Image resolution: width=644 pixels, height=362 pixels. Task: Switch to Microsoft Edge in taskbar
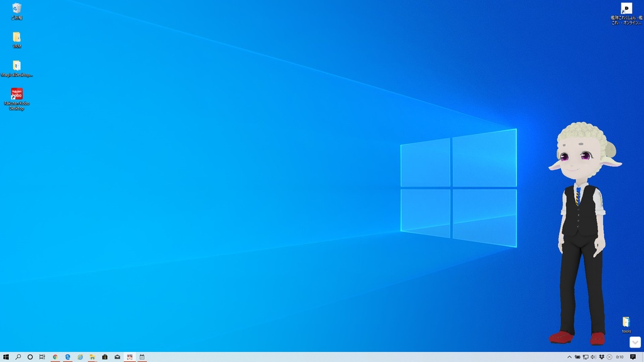point(67,357)
